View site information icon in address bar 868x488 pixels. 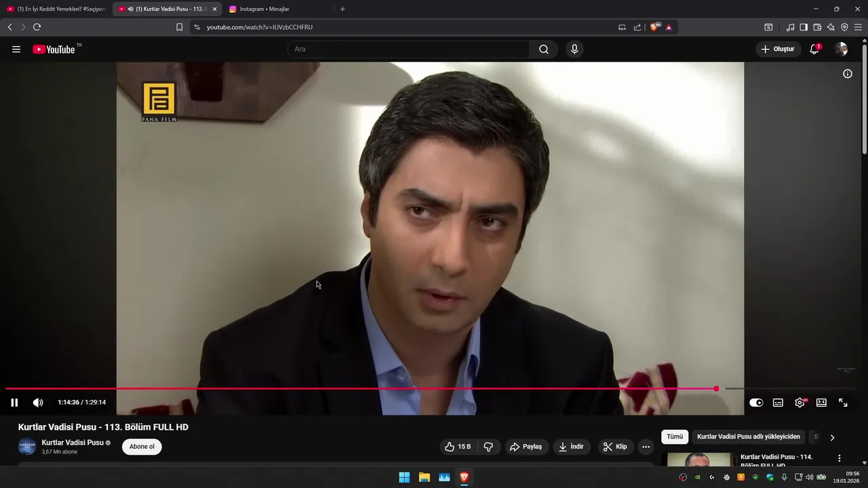[197, 27]
